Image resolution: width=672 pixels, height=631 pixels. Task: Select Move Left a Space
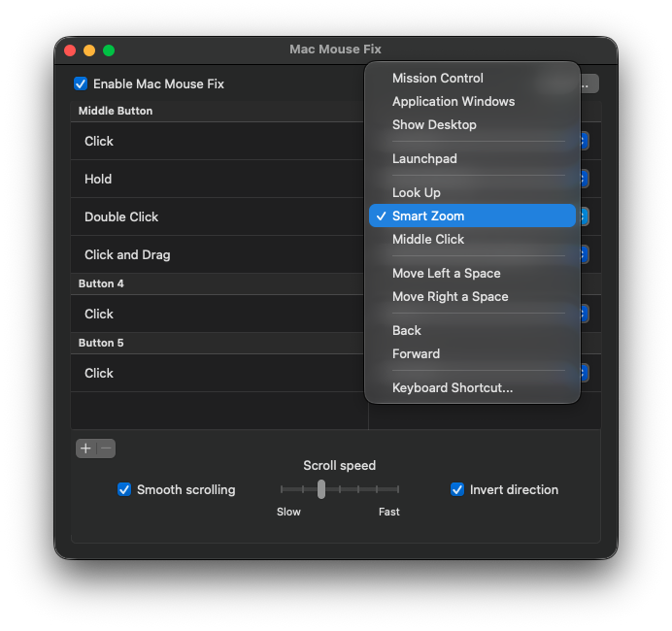coord(472,273)
